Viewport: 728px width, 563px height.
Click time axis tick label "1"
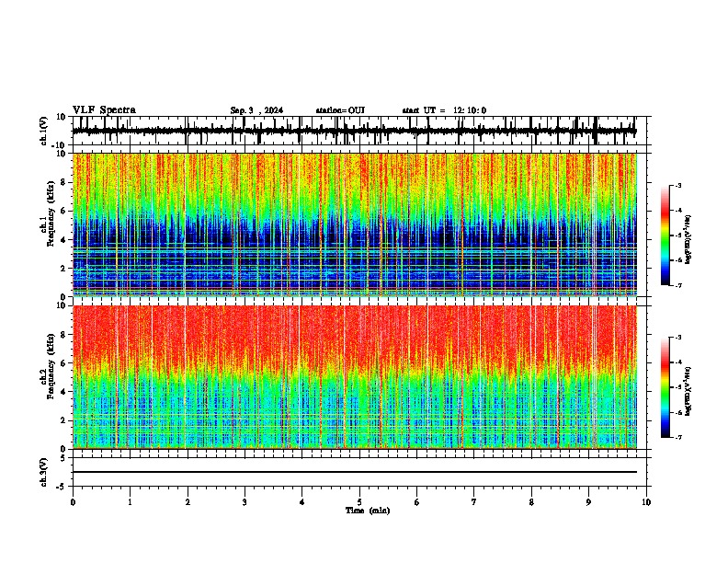pos(130,502)
